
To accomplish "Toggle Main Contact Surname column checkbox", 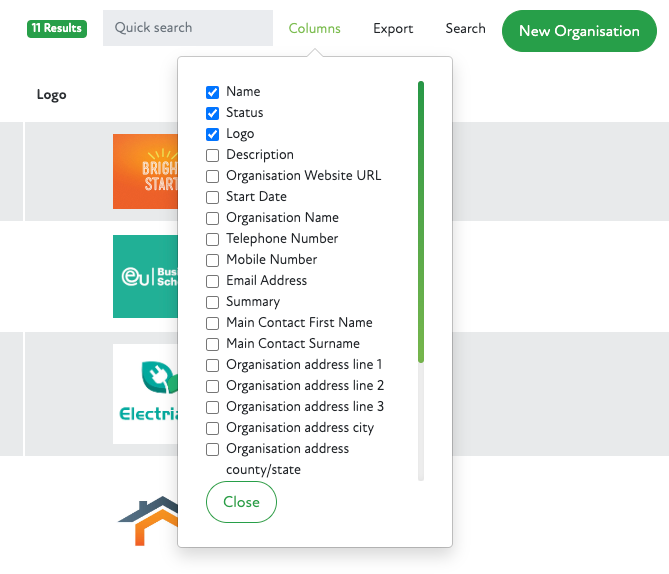I will point(213,344).
